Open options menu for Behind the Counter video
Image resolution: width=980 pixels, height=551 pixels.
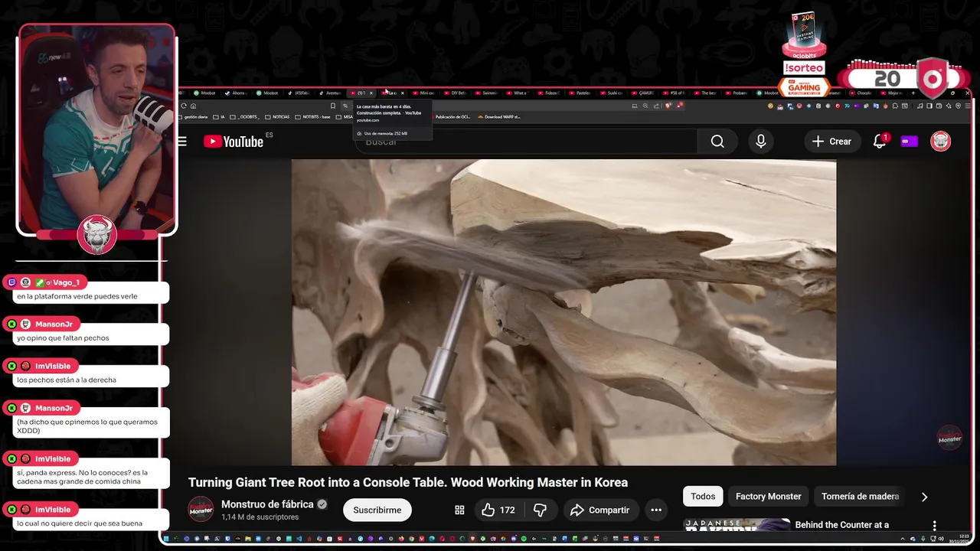934,526
